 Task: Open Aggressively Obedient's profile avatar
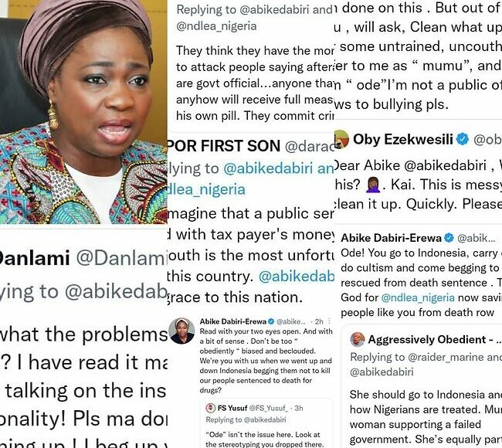[x=358, y=339]
